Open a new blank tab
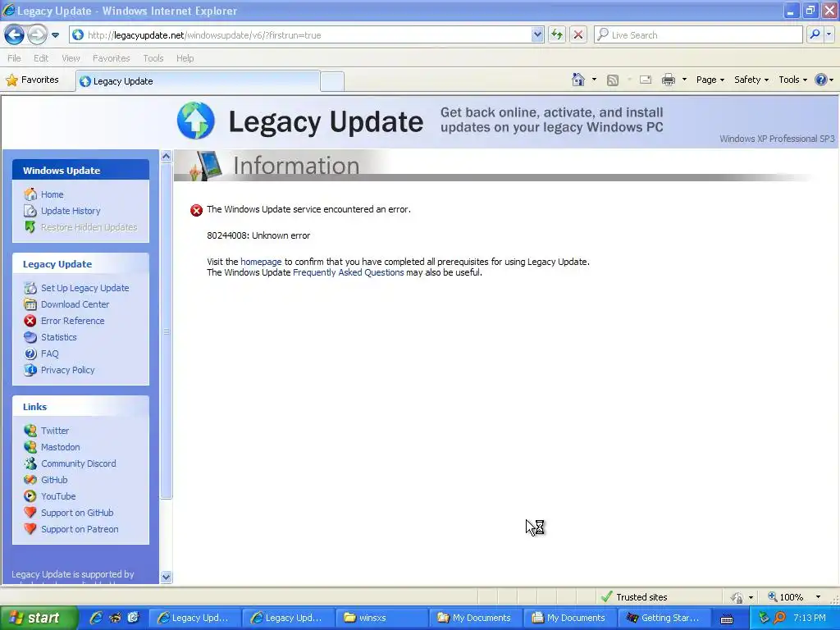Viewport: 840px width, 630px height. 332,81
